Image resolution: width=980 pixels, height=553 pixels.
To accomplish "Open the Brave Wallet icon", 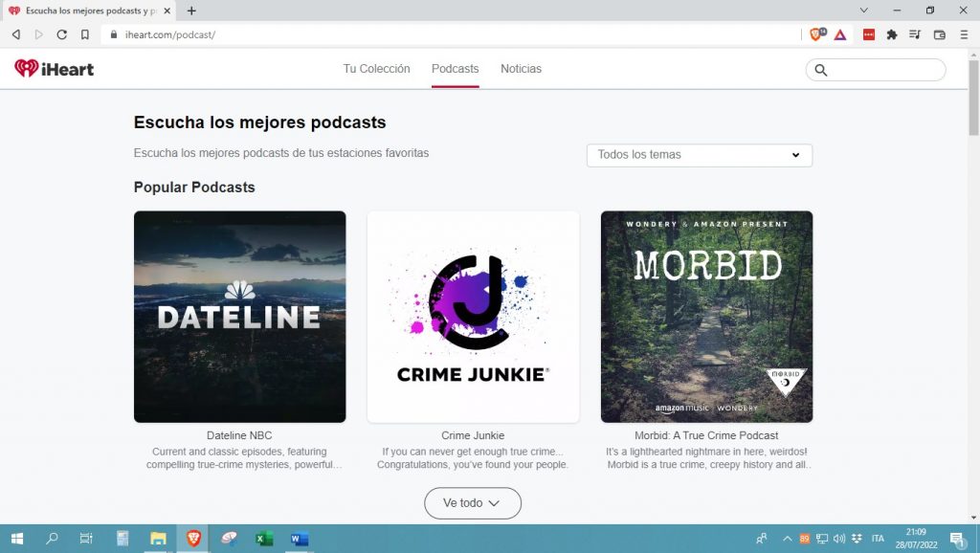I will point(939,34).
